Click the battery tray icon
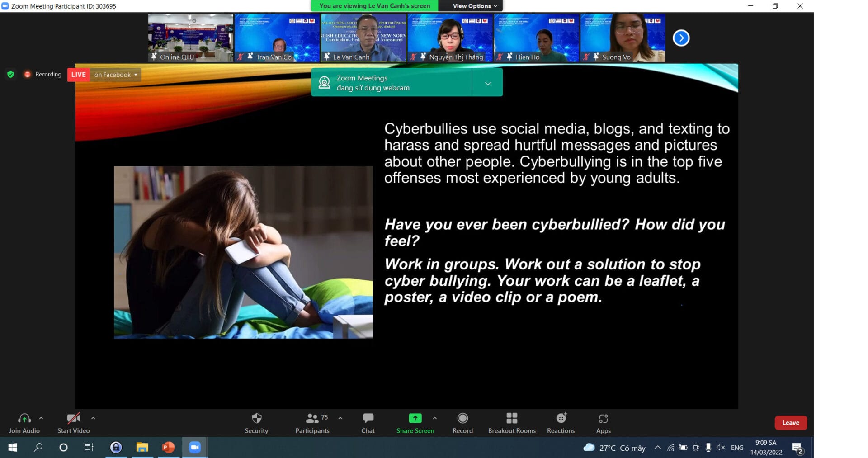This screenshot has width=868, height=458. [684, 448]
